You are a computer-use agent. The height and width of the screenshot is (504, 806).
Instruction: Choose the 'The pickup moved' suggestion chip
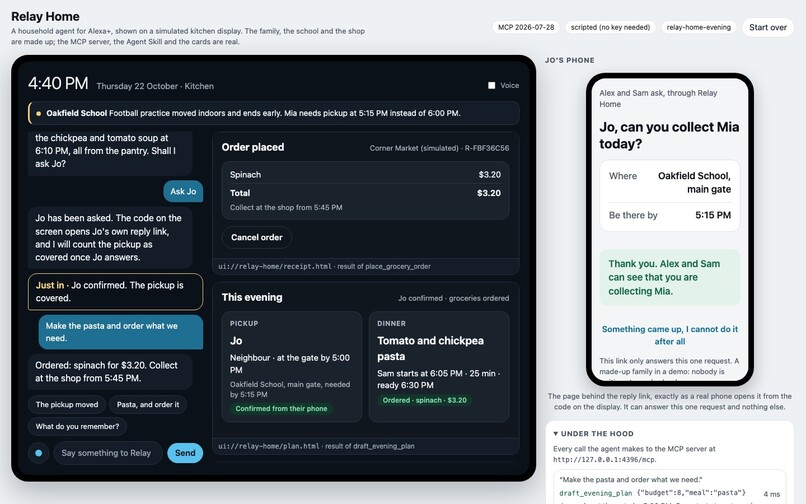tap(67, 405)
